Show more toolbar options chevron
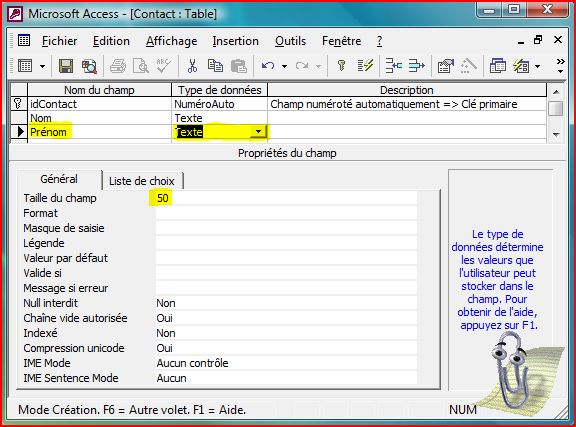 tap(560, 66)
